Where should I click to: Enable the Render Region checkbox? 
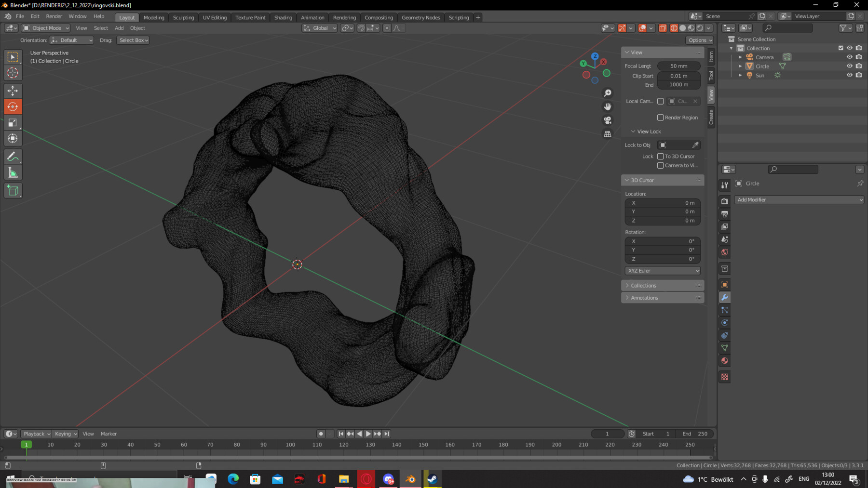pos(661,117)
